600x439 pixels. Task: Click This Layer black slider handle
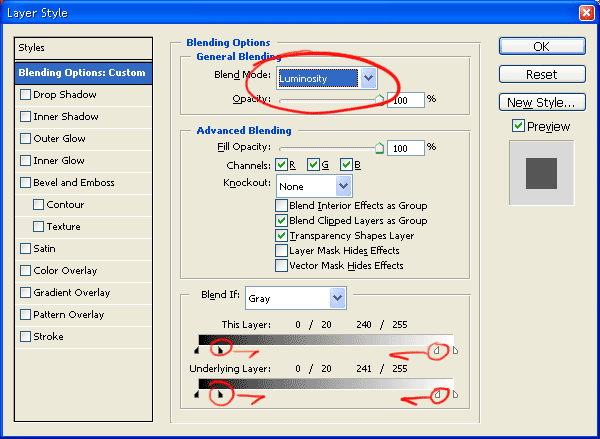click(x=220, y=350)
